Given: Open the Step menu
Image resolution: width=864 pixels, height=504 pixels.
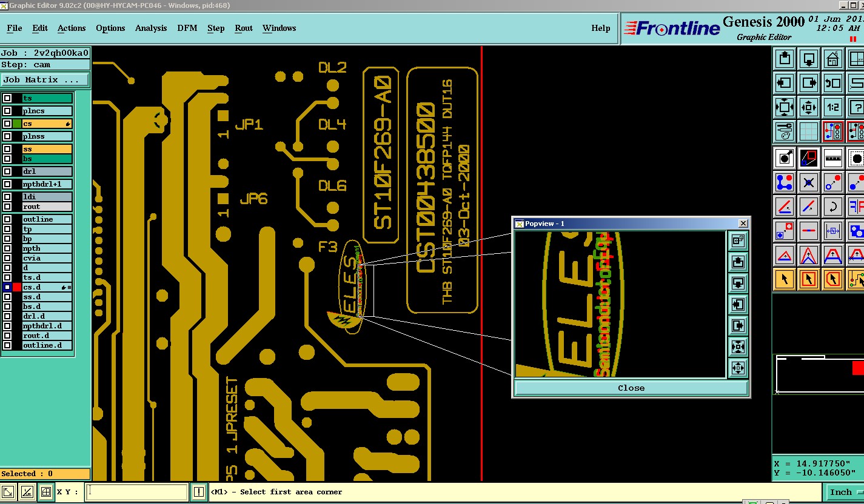Looking at the screenshot, I should [x=216, y=28].
